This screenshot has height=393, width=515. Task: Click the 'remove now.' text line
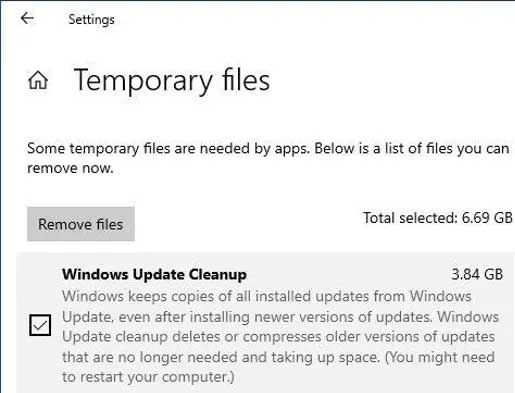point(70,168)
